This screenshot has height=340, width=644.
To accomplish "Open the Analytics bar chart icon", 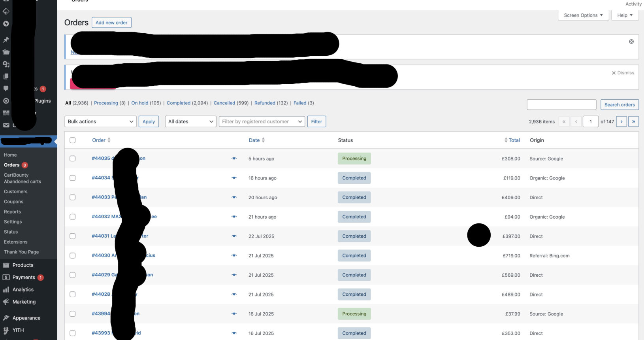I will tap(6, 290).
